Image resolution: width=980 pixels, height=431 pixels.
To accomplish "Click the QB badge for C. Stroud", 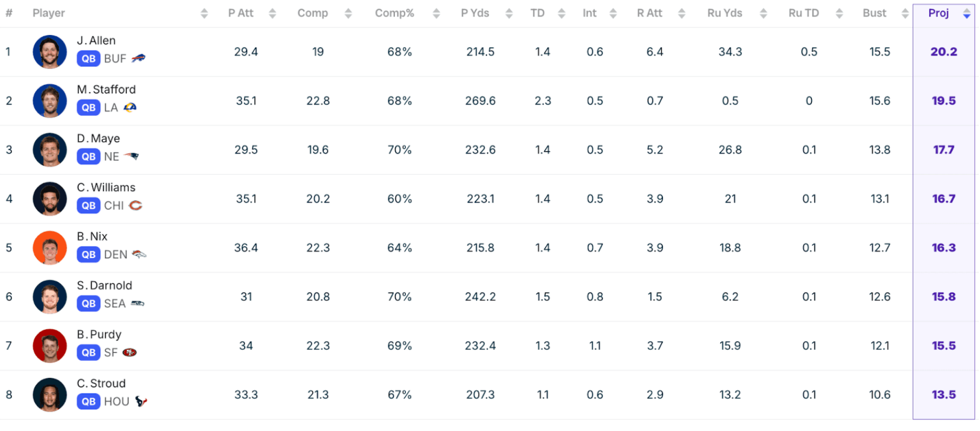I will [88, 402].
